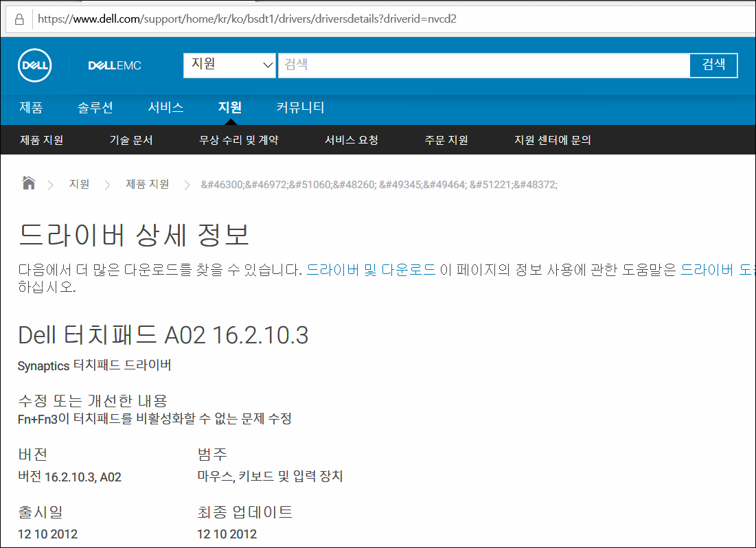Click the 지원 breadcrumb link
The image size is (756, 548).
(x=80, y=184)
